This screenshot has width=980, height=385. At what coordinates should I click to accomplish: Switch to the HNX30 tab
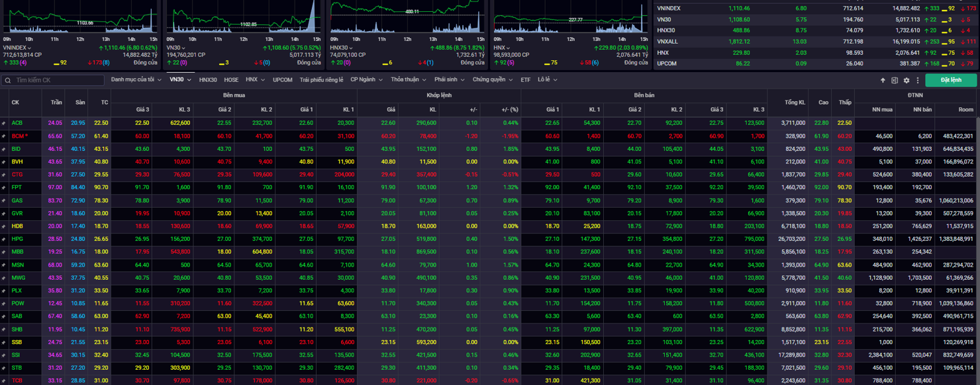(x=208, y=80)
